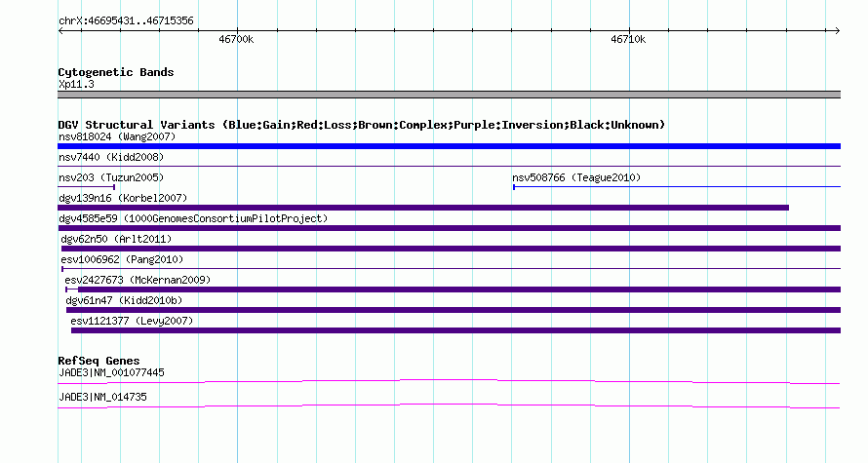Open the dgv4585e59 1000GenomesConsortiumPilotProject label
Image resolution: width=868 pixels, height=463 pixels.
[193, 218]
